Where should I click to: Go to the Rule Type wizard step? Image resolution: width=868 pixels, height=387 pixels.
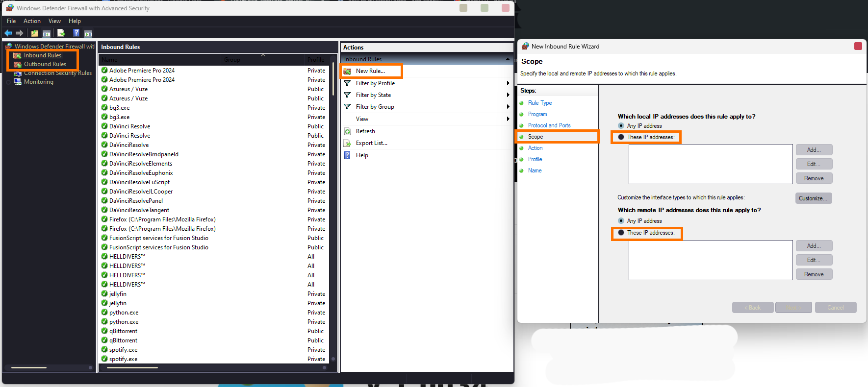(540, 103)
